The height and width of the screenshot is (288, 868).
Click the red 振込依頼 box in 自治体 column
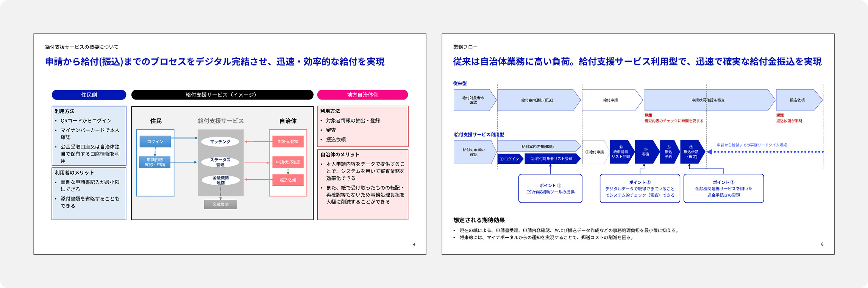(x=288, y=180)
